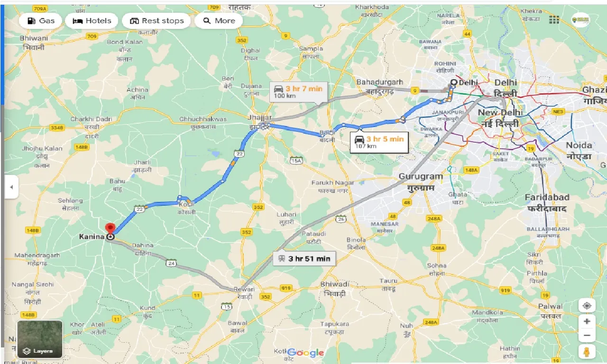The height and width of the screenshot is (364, 607).
Task: Toggle Hotels filter chip
Action: pyautogui.click(x=92, y=21)
